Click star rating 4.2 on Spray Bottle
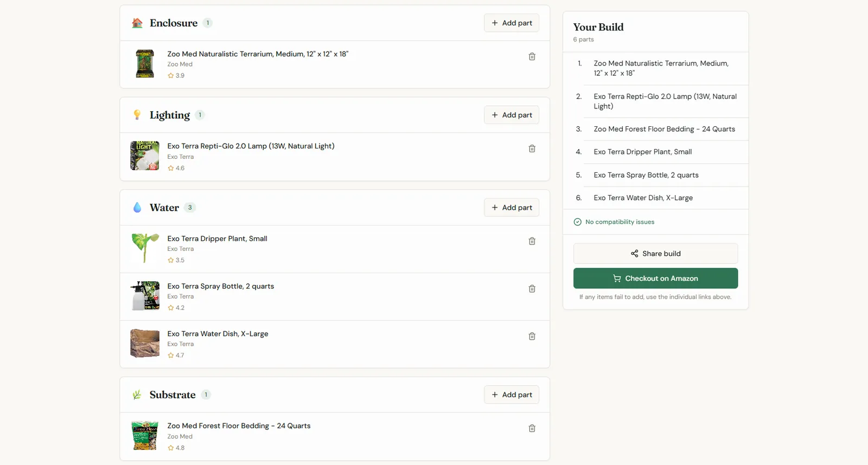 (x=176, y=308)
